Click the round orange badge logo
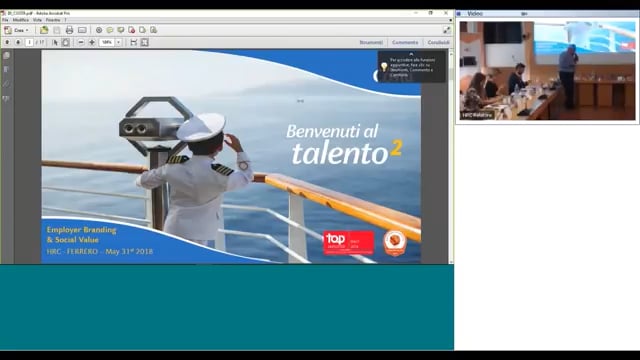The image size is (640, 360). (x=395, y=243)
